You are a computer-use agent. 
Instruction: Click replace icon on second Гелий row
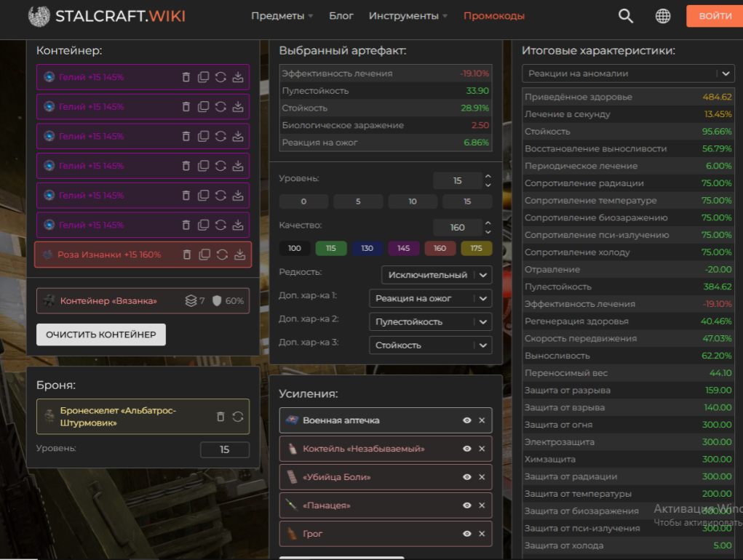[x=220, y=107]
